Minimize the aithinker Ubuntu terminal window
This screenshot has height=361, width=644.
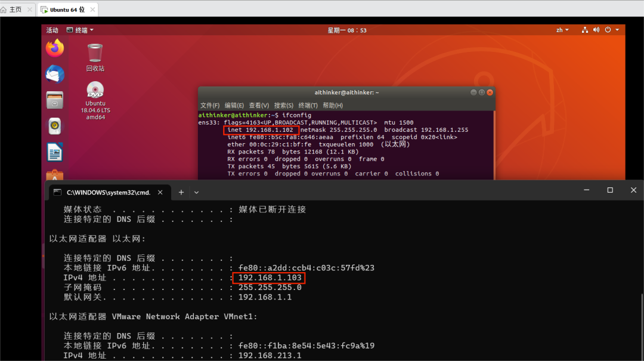473,92
